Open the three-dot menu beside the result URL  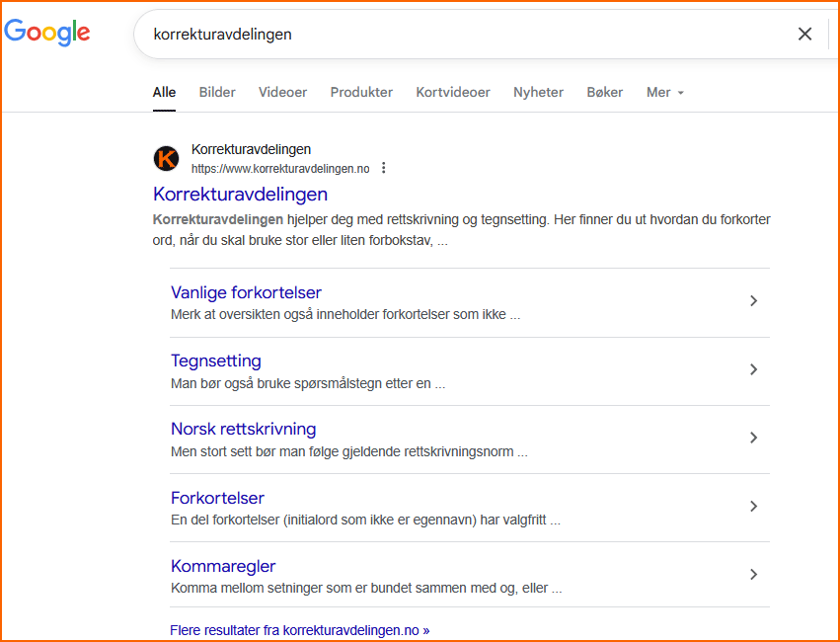(383, 167)
